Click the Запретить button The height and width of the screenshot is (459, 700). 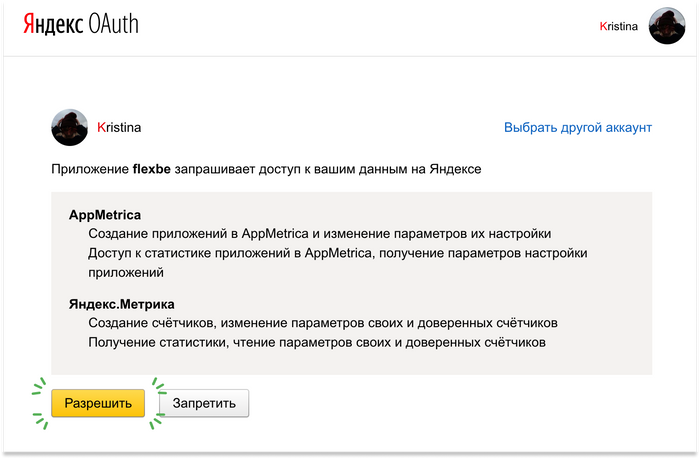(x=204, y=403)
